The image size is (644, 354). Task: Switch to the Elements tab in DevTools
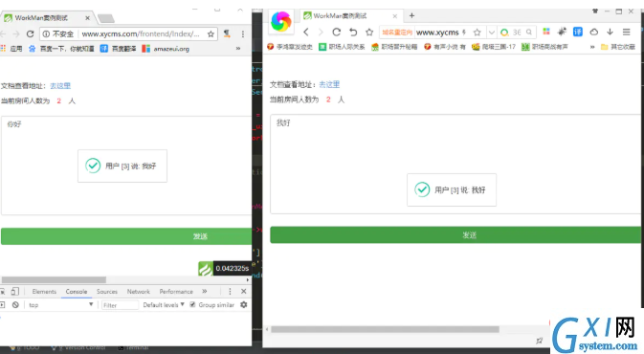pyautogui.click(x=44, y=292)
